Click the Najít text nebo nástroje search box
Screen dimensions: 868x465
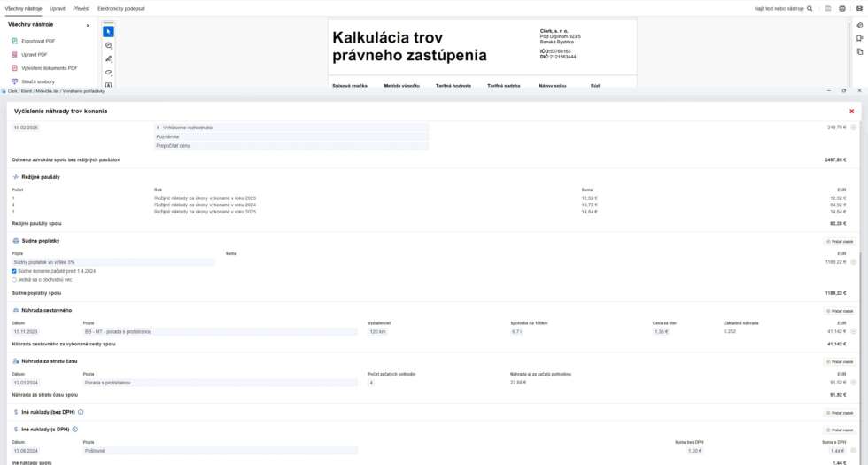click(779, 8)
